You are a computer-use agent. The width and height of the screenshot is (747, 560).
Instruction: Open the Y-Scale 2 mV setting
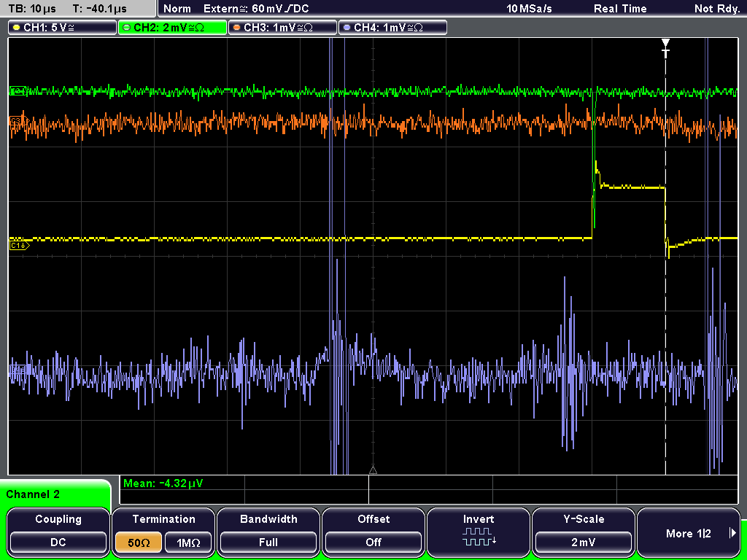click(584, 532)
